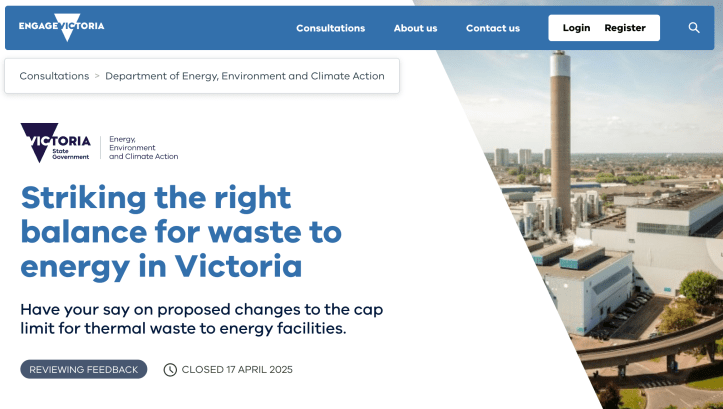The width and height of the screenshot is (723, 409).
Task: Click the Striking the right balance heading
Action: click(181, 231)
